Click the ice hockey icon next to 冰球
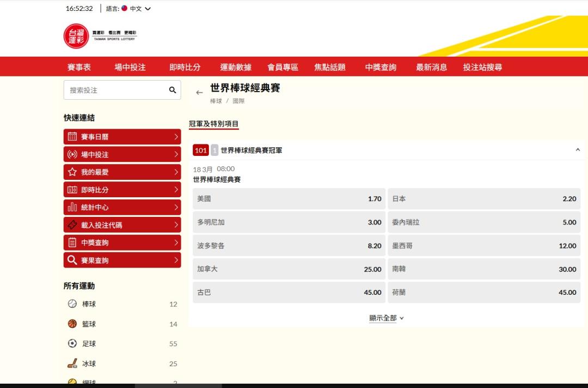Screen dimensions: 588x388 pyautogui.click(x=72, y=363)
